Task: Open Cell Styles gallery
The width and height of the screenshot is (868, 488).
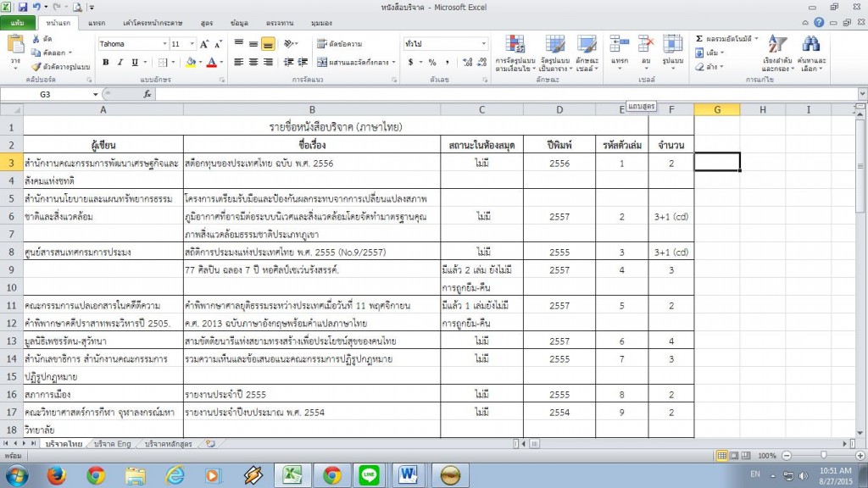Action: click(x=587, y=53)
